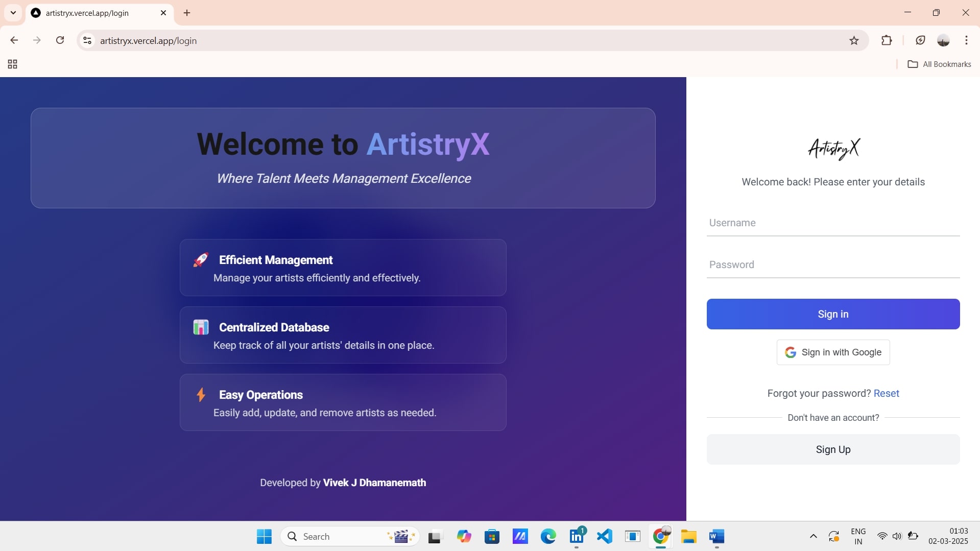Viewport: 980px width, 551px height.
Task: Focus the Username input field
Action: point(833,223)
